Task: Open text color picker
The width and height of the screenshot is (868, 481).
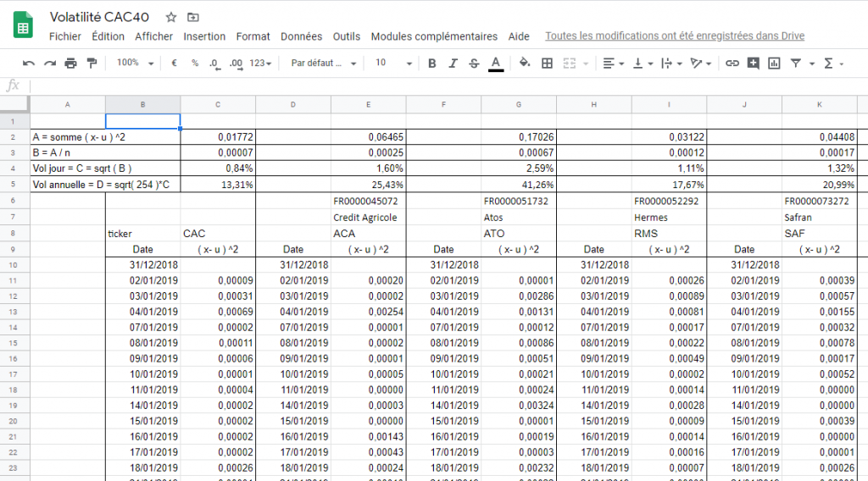Action: (496, 64)
